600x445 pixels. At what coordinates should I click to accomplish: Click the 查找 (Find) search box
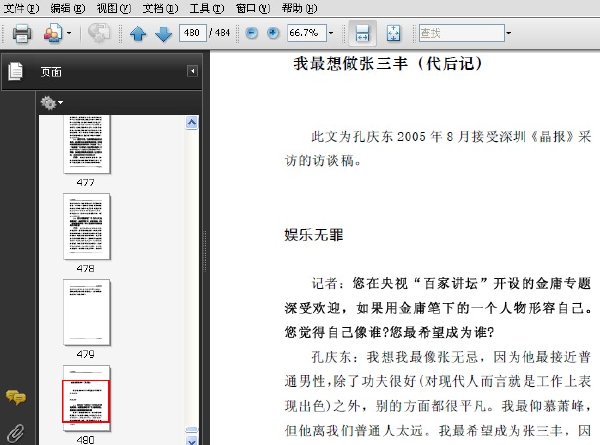(461, 33)
